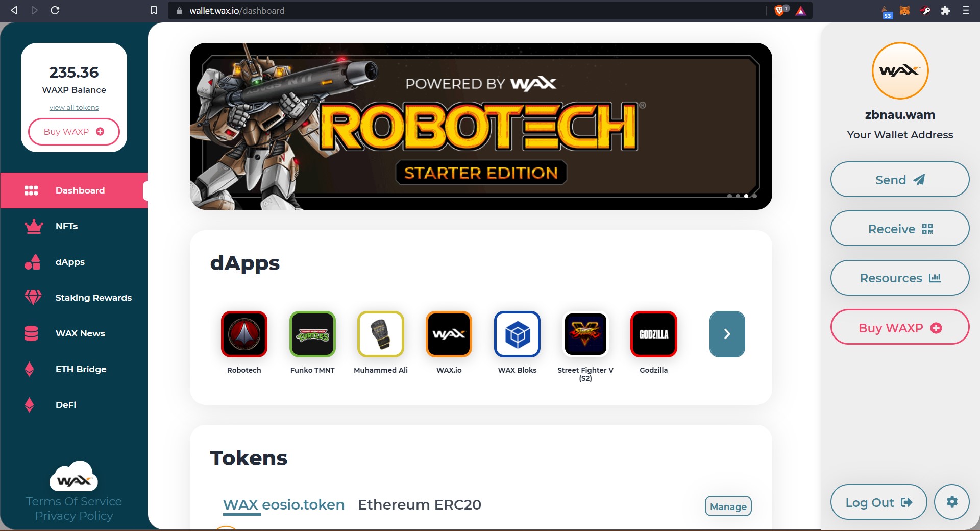Viewport: 980px width, 531px height.
Task: Click the Send button
Action: coord(900,179)
